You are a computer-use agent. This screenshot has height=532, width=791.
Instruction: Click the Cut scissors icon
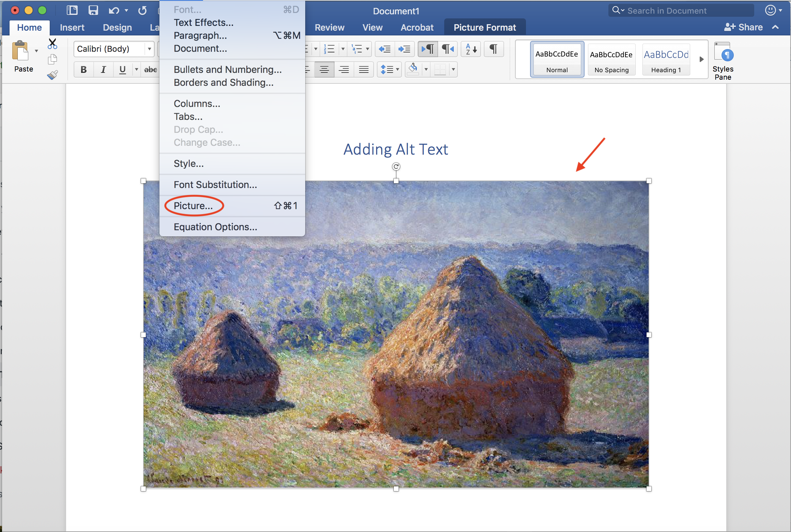[x=52, y=44]
